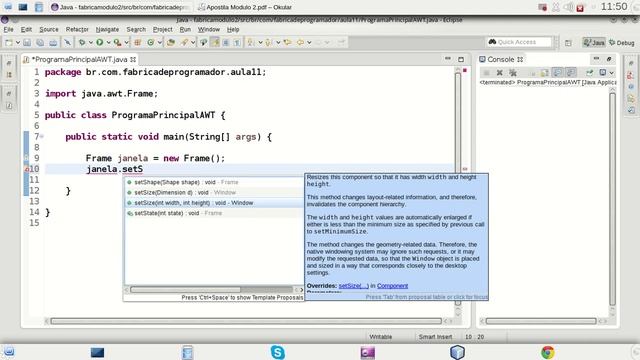Image resolution: width=640 pixels, height=360 pixels.
Task: Toggle Show Console on Standard Error change
Action: coord(571,73)
